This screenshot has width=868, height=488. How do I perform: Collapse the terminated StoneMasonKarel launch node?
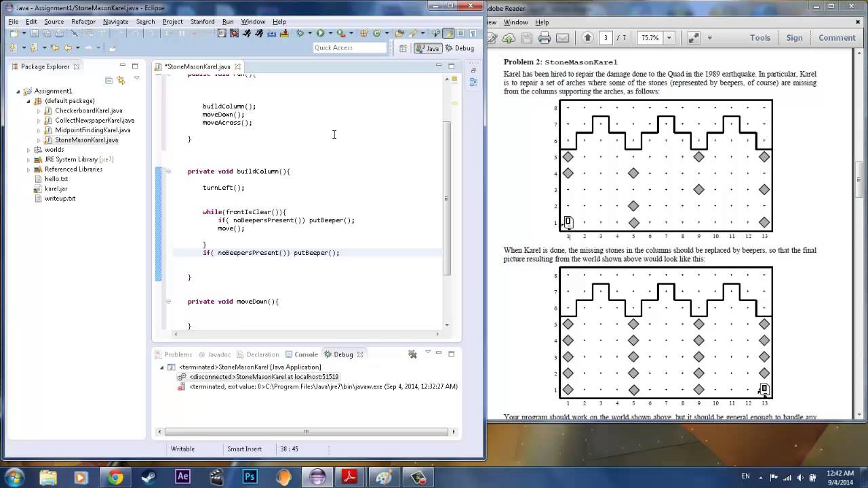click(x=161, y=367)
